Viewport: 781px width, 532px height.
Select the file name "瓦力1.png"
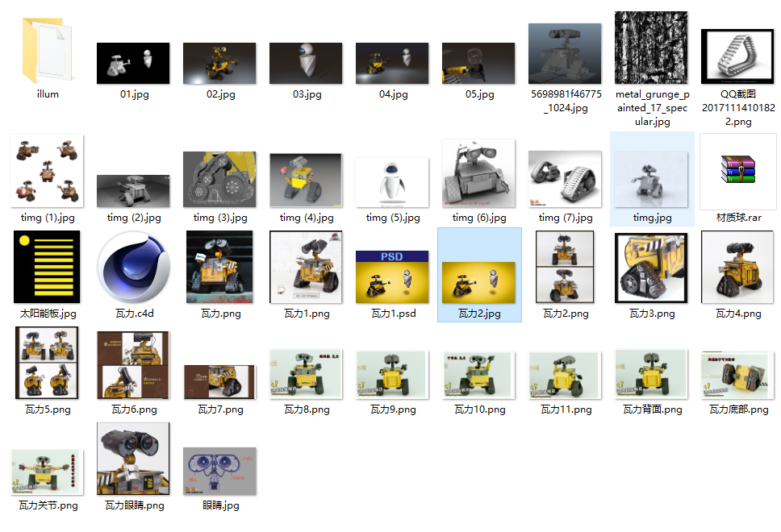(307, 314)
